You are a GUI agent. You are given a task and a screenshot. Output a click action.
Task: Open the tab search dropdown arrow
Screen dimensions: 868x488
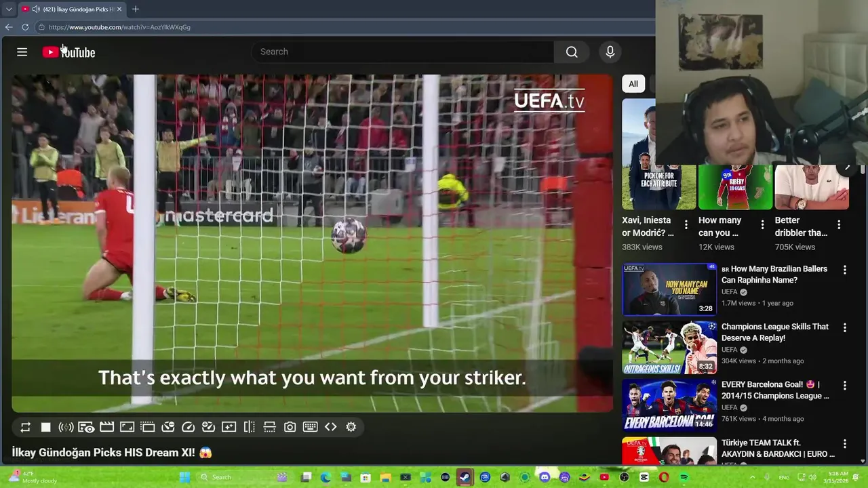click(8, 9)
